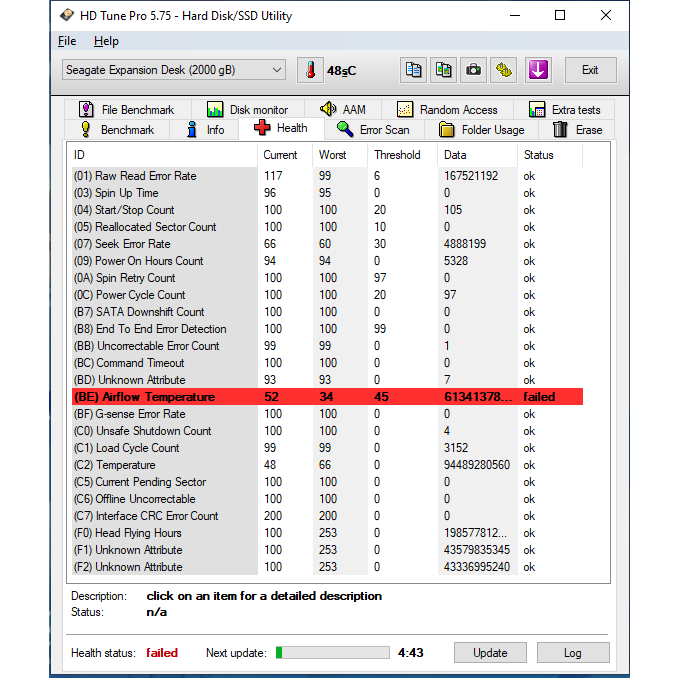Expand the Seagate Expansion Desk drive dropdown
This screenshot has width=678, height=678.
pos(277,70)
